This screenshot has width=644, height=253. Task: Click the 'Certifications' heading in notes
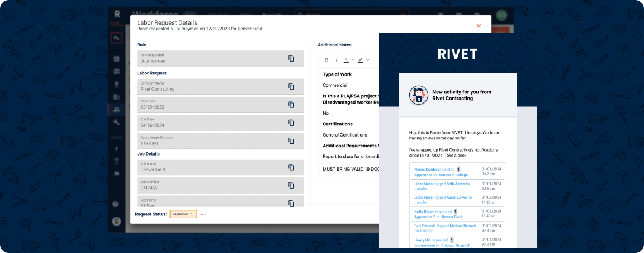click(x=338, y=124)
